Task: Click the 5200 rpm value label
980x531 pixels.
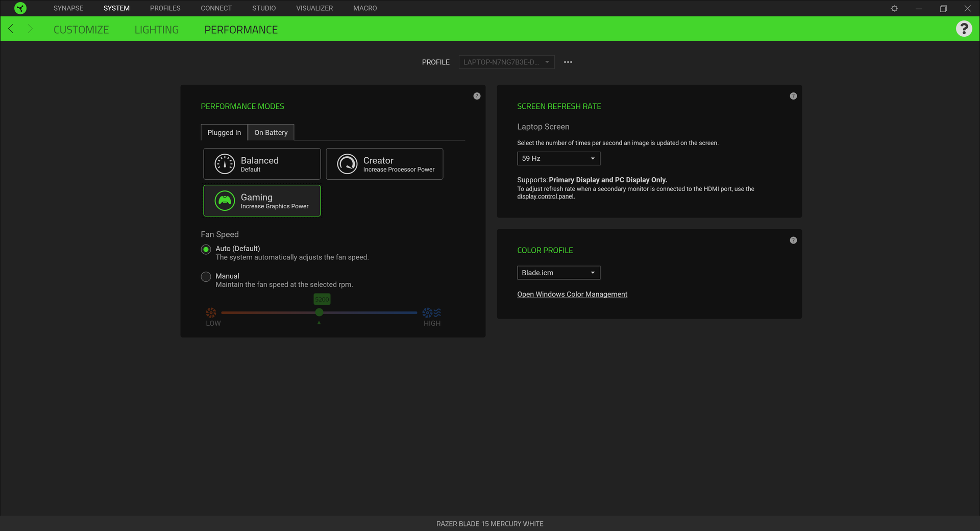Action: click(x=322, y=299)
